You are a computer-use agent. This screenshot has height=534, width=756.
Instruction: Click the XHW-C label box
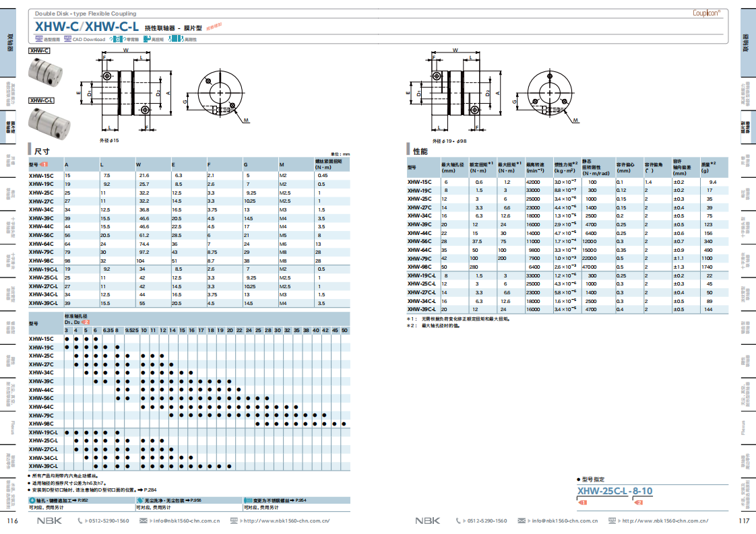pos(40,51)
